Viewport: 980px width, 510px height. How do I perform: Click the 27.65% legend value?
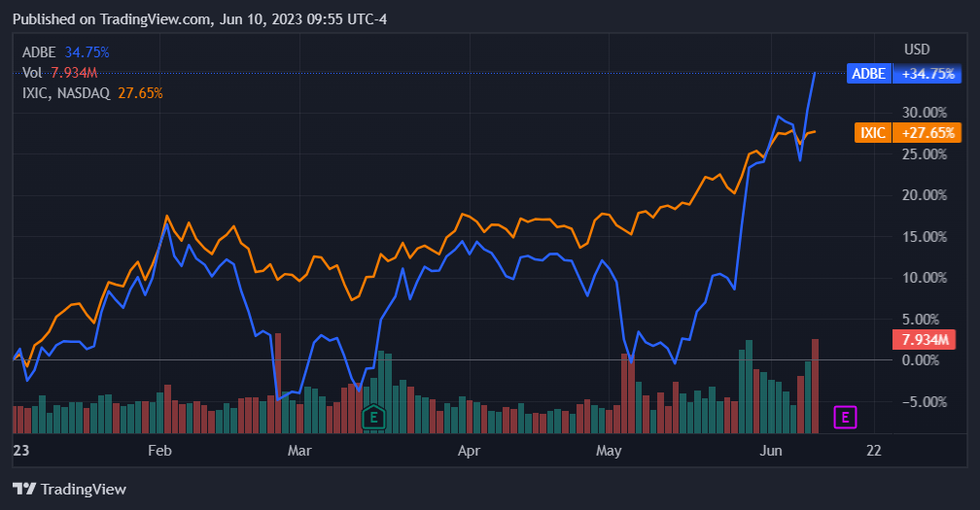[x=141, y=93]
